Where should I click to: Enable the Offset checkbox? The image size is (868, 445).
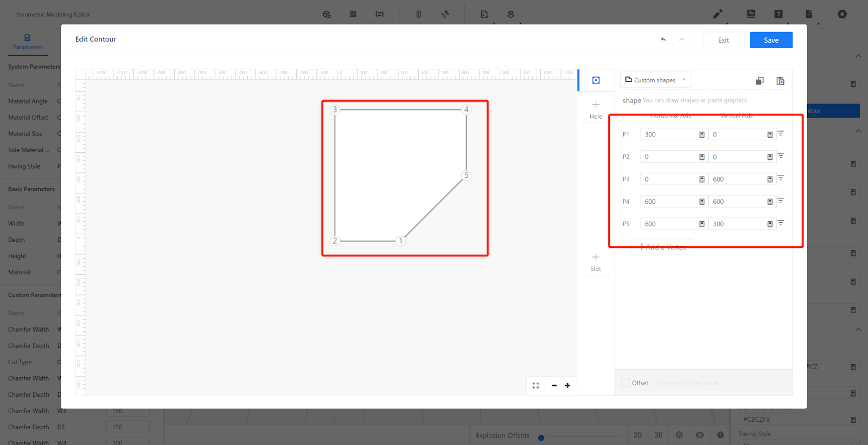[x=626, y=383]
